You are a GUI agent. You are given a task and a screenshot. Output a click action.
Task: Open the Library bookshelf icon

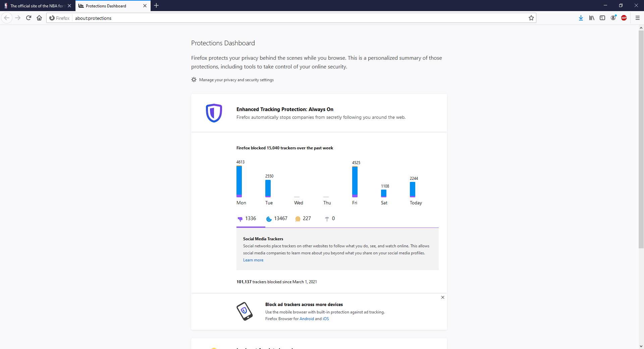[592, 18]
